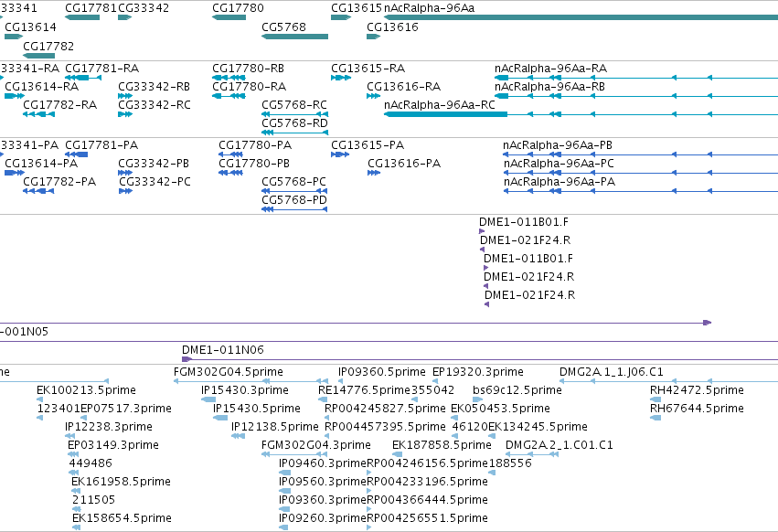The width and height of the screenshot is (778, 532).
Task: Select protein CG17780-PB
Action: coord(254,164)
